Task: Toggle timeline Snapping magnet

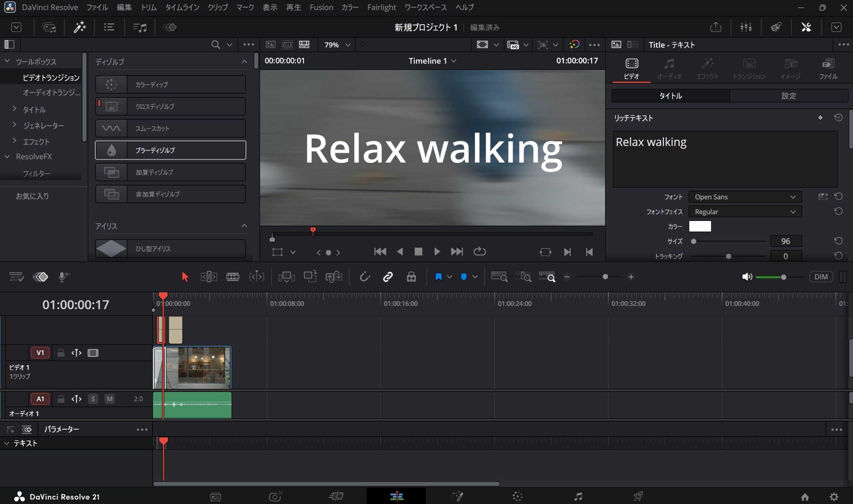Action: pyautogui.click(x=365, y=277)
